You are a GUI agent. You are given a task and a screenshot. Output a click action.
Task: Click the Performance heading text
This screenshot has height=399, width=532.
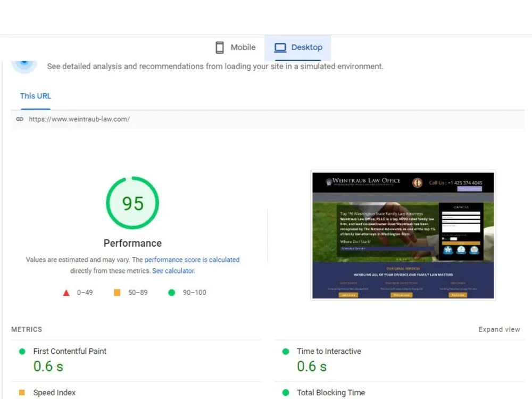(132, 243)
